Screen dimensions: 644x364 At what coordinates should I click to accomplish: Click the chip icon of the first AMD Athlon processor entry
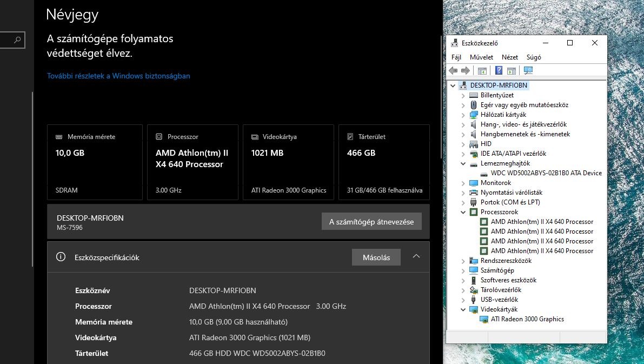click(x=484, y=222)
